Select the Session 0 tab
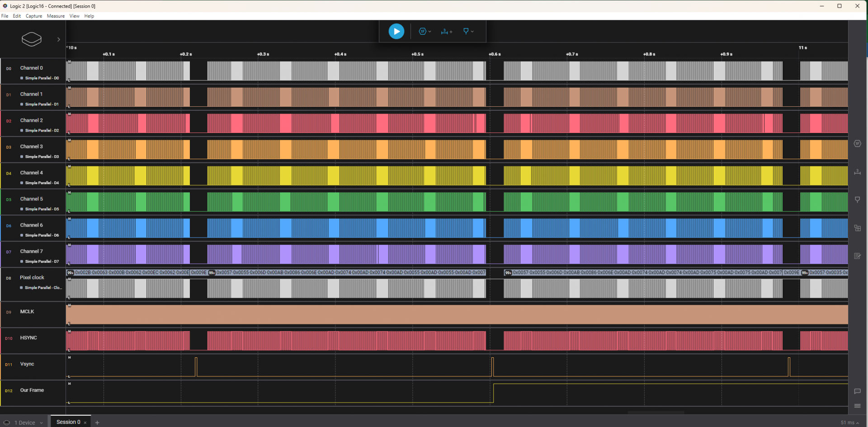 pos(68,422)
